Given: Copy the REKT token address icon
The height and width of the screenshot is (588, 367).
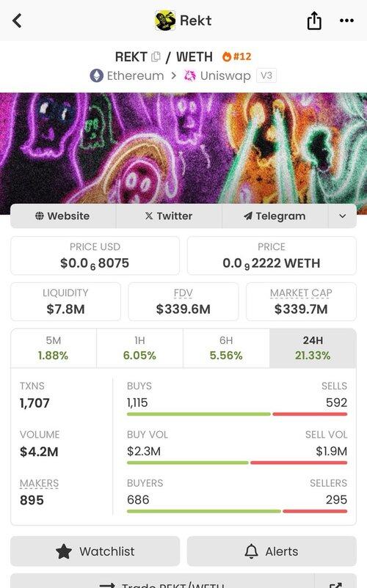Looking at the screenshot, I should pyautogui.click(x=156, y=56).
